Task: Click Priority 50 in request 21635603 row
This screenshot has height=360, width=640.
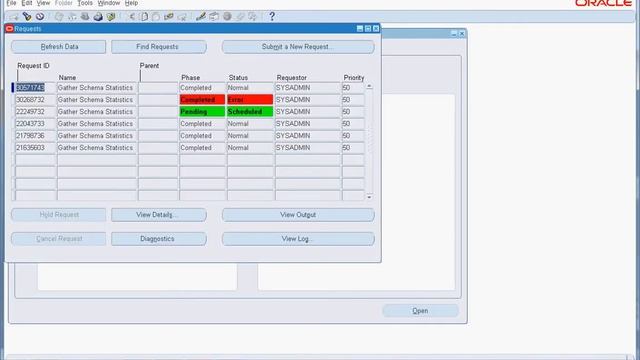Action: (x=353, y=148)
